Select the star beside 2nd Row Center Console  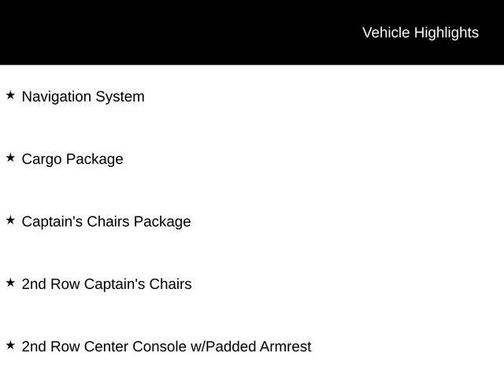10,345
